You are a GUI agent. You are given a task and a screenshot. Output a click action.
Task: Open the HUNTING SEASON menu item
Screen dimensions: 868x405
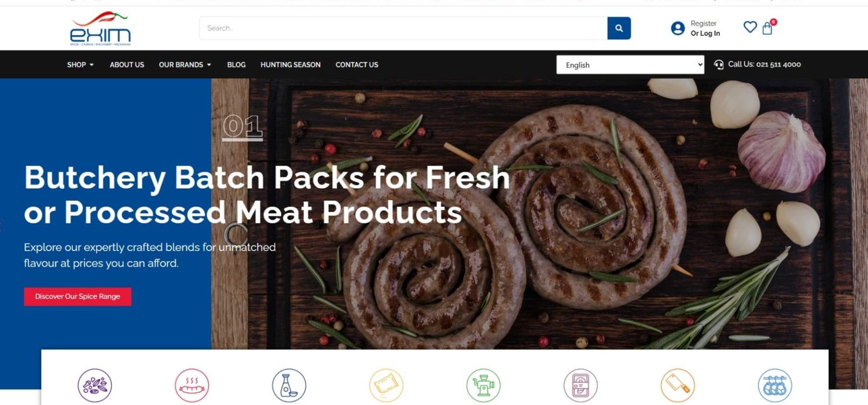coord(290,65)
